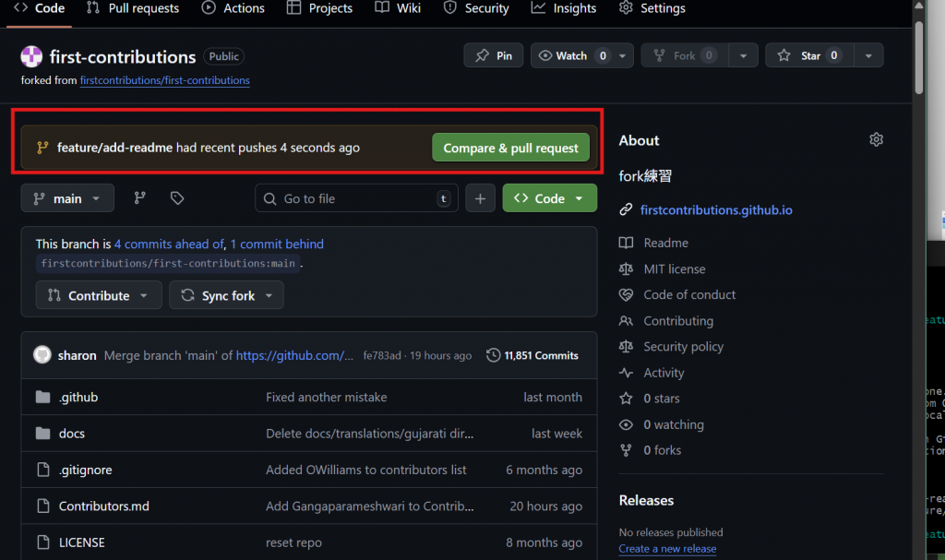
Task: Expand the Contribute dropdown
Action: click(99, 295)
